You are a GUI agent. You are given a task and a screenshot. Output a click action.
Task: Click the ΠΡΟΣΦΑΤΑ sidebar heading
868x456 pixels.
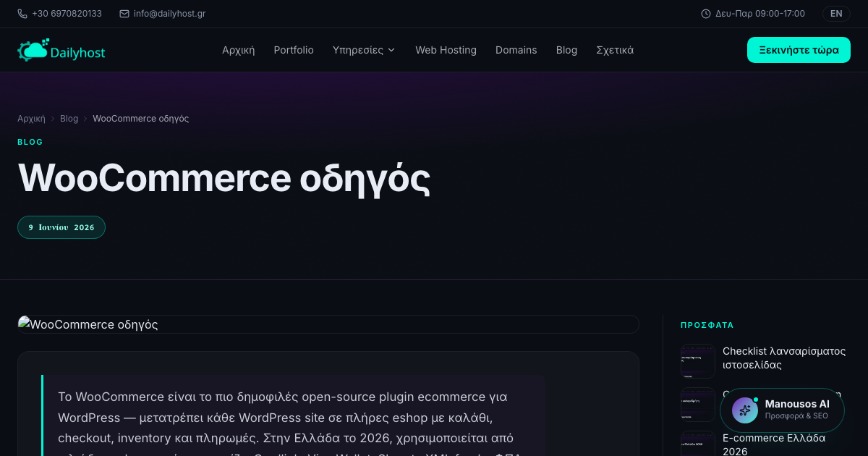coord(707,326)
